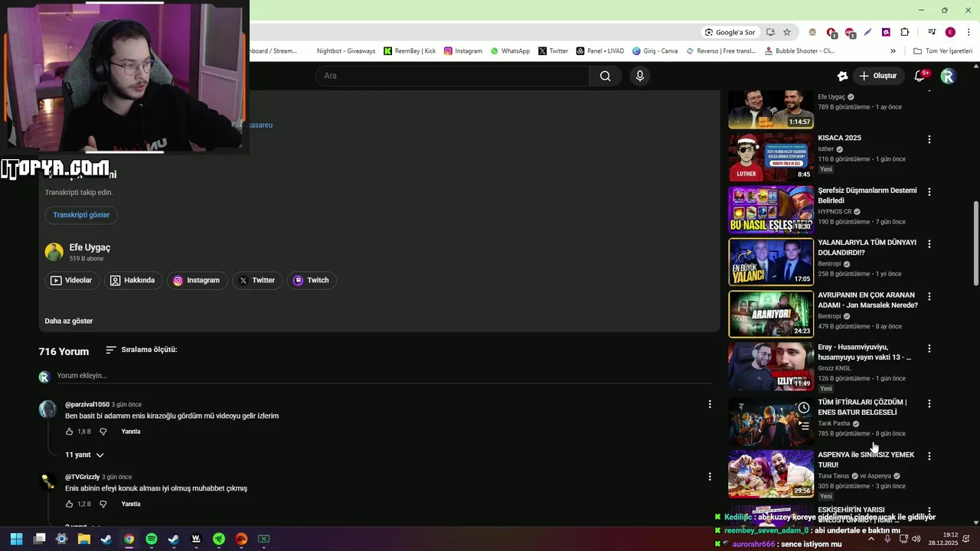
Task: Bookmark this page with the star icon
Action: pyautogui.click(x=787, y=32)
